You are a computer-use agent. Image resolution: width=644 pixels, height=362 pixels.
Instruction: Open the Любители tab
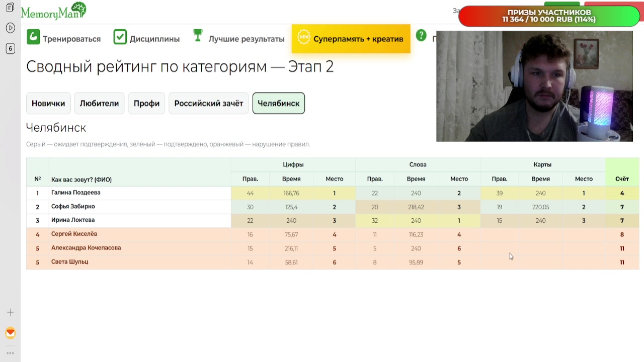click(x=99, y=103)
